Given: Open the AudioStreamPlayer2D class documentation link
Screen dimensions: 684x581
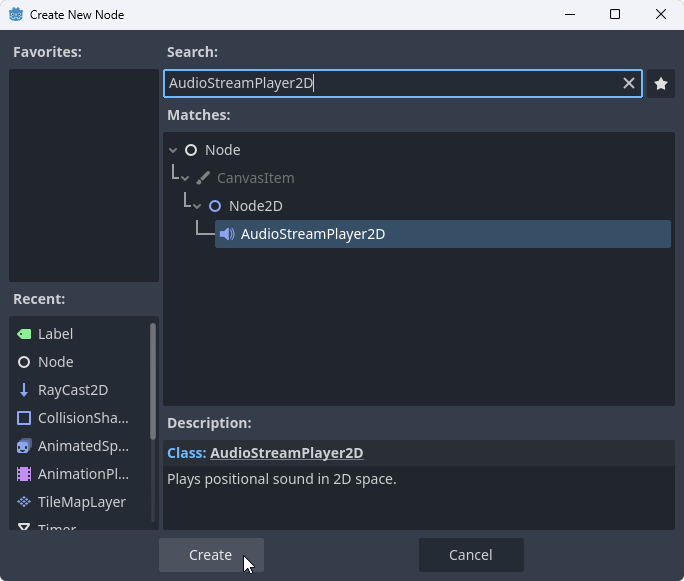Looking at the screenshot, I should [286, 453].
